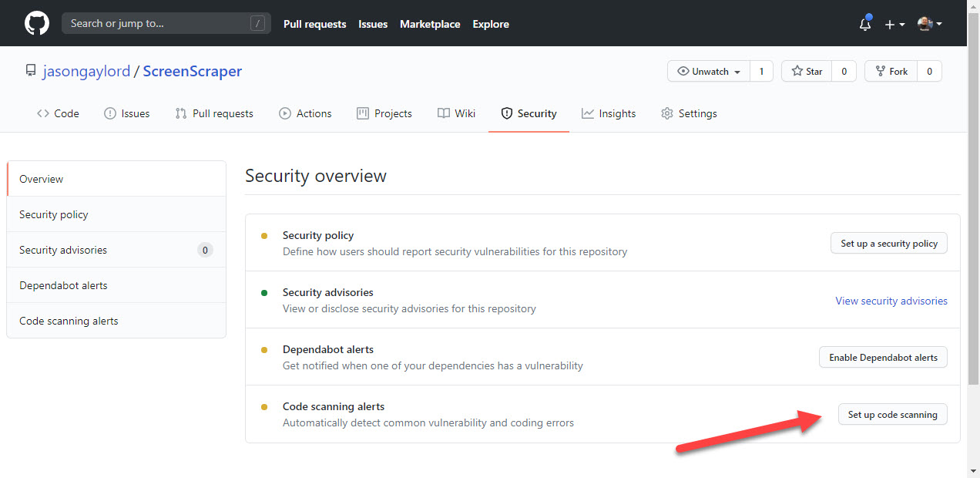This screenshot has width=980, height=478.
Task: Click the Security overview heading
Action: pos(316,176)
